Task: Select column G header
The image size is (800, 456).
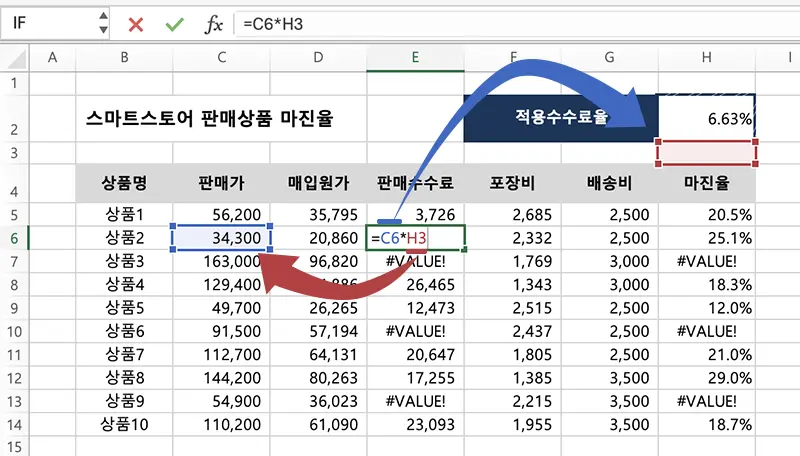Action: [x=610, y=58]
